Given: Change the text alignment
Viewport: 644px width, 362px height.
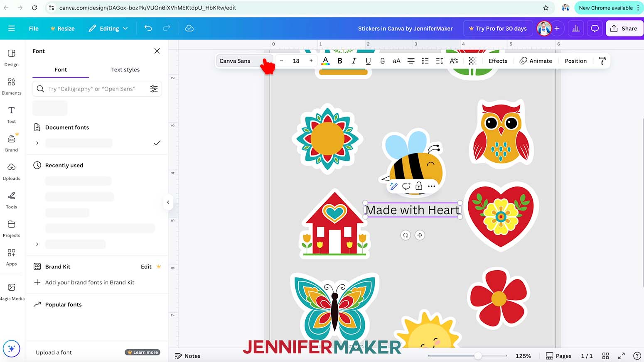Looking at the screenshot, I should click(411, 61).
